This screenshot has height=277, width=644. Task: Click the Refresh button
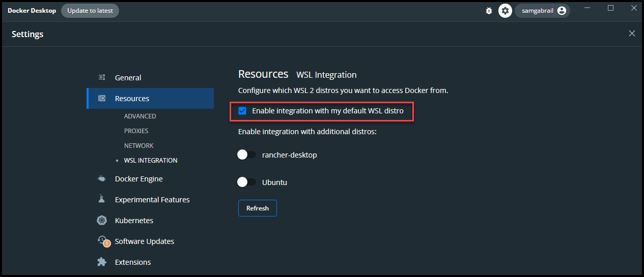(x=257, y=208)
